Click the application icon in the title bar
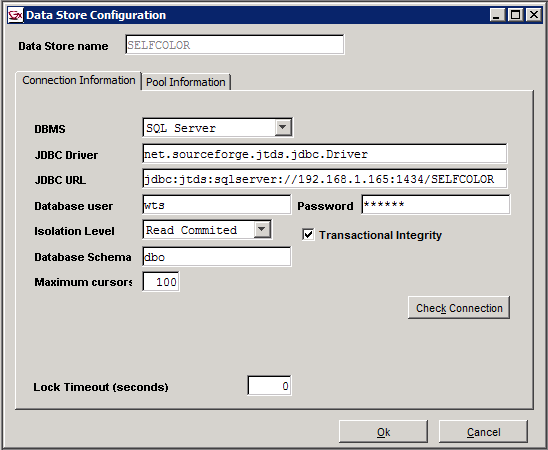Viewport: 548px width, 450px height. pyautogui.click(x=15, y=15)
